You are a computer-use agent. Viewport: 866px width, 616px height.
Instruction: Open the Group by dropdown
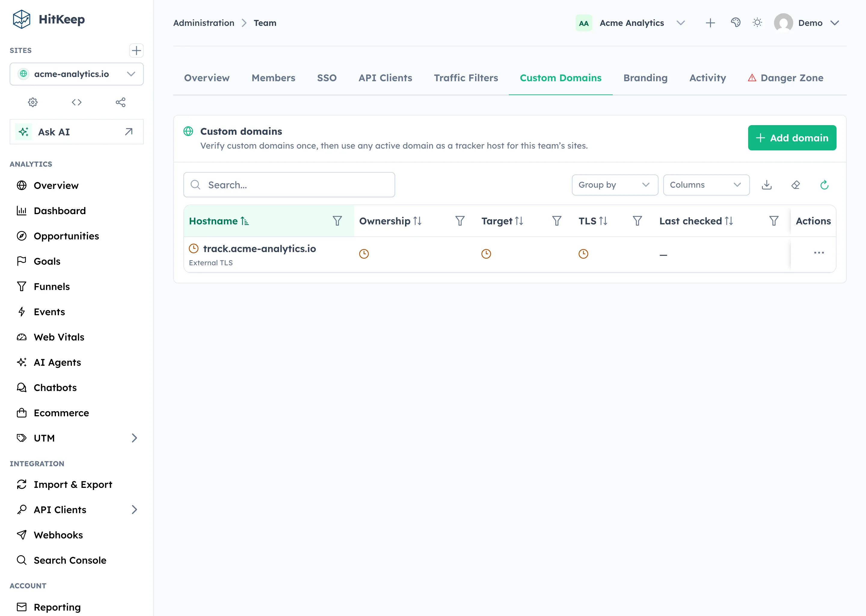point(615,185)
